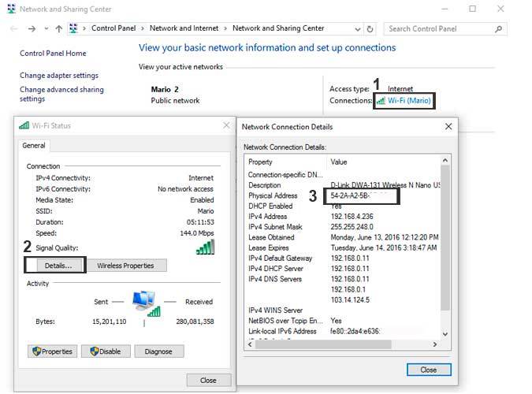Select NetBIOS over Tcpip row
This screenshot has height=394, width=532.
pyautogui.click(x=343, y=321)
